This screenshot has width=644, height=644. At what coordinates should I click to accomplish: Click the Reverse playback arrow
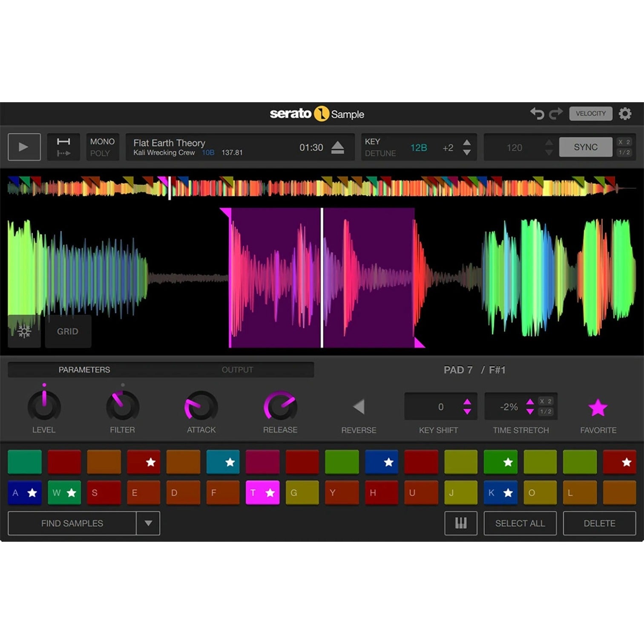(359, 407)
